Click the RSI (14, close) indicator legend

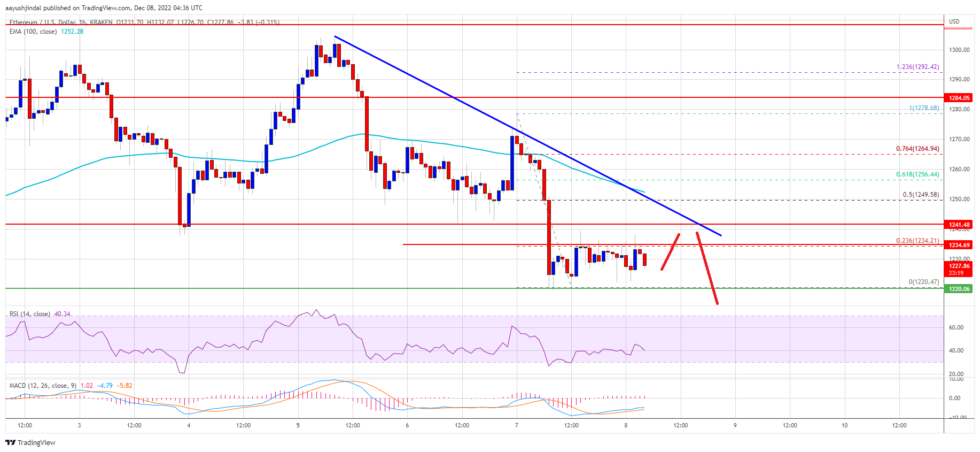pos(30,314)
